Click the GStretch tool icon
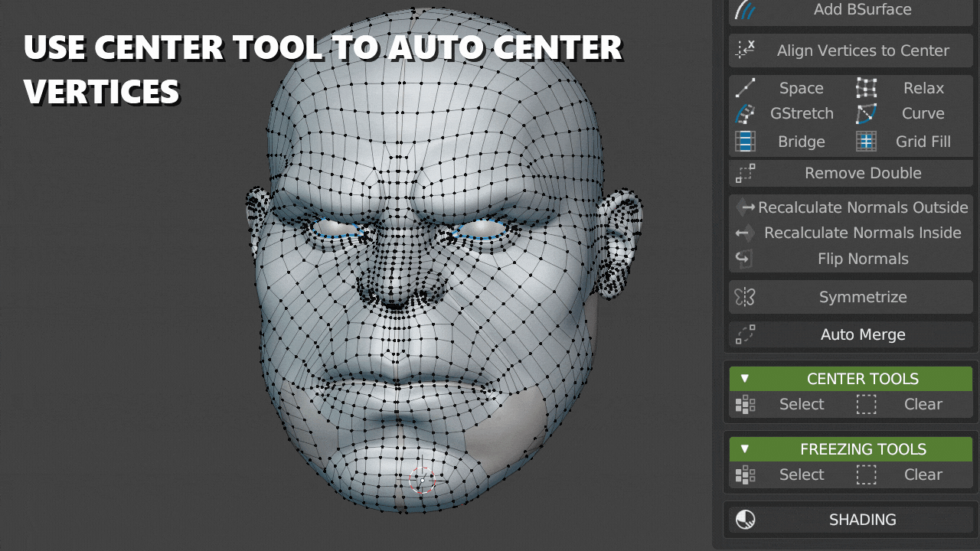This screenshot has width=980, height=551. pos(745,113)
